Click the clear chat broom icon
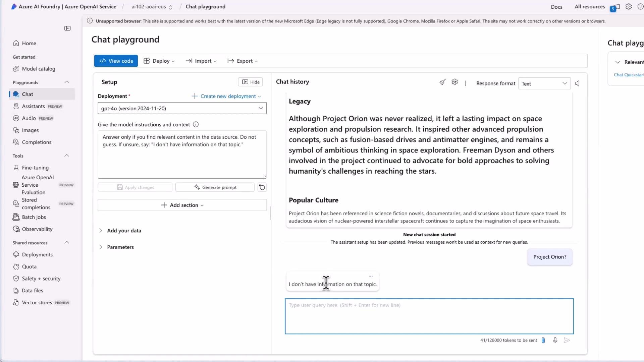This screenshot has width=644, height=362. click(x=442, y=82)
